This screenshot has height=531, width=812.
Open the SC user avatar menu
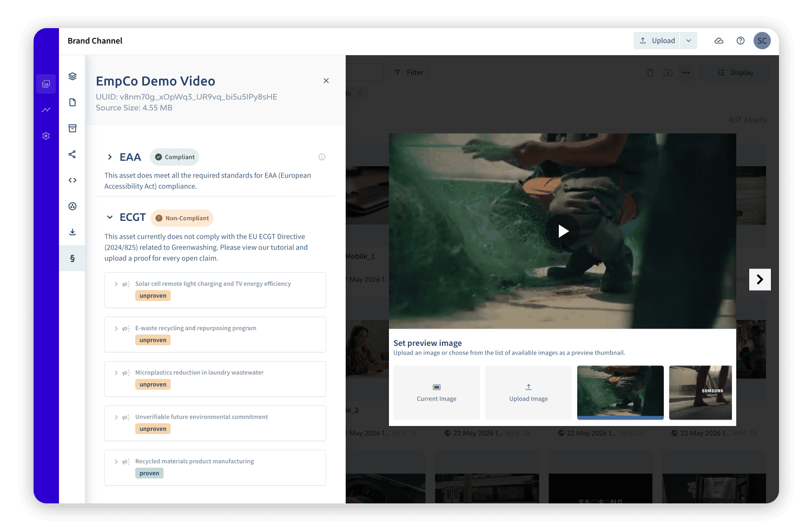762,41
